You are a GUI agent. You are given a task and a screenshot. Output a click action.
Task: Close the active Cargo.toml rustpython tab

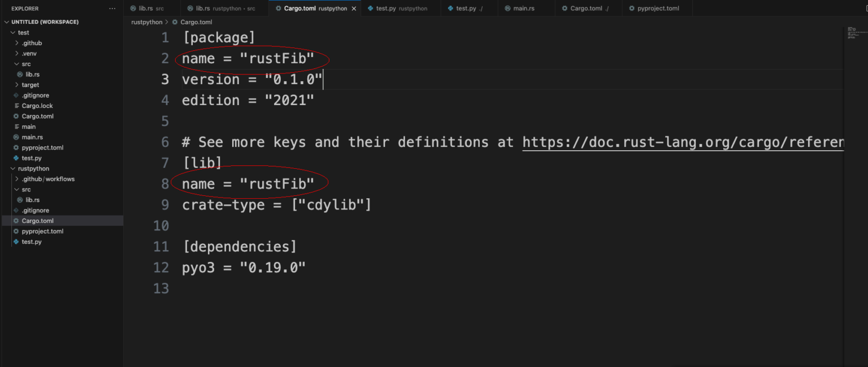tap(354, 8)
